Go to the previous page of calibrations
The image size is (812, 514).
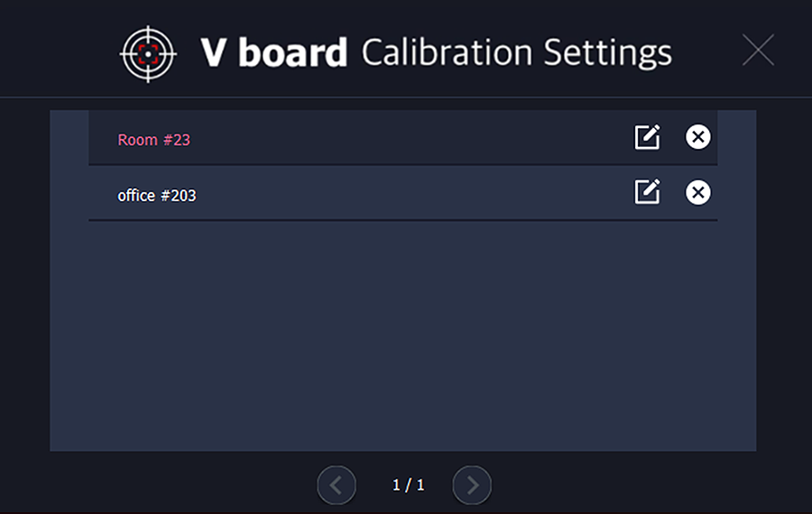[x=337, y=485]
